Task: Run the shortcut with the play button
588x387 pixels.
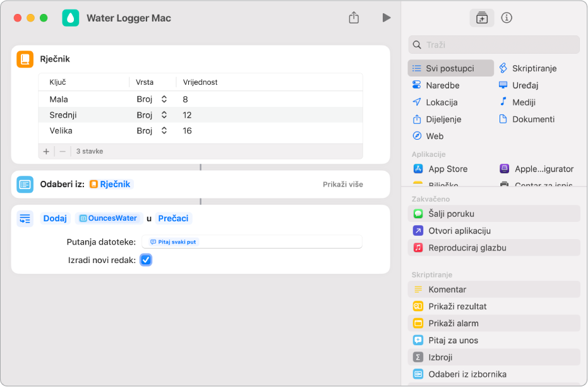Action: [x=387, y=18]
